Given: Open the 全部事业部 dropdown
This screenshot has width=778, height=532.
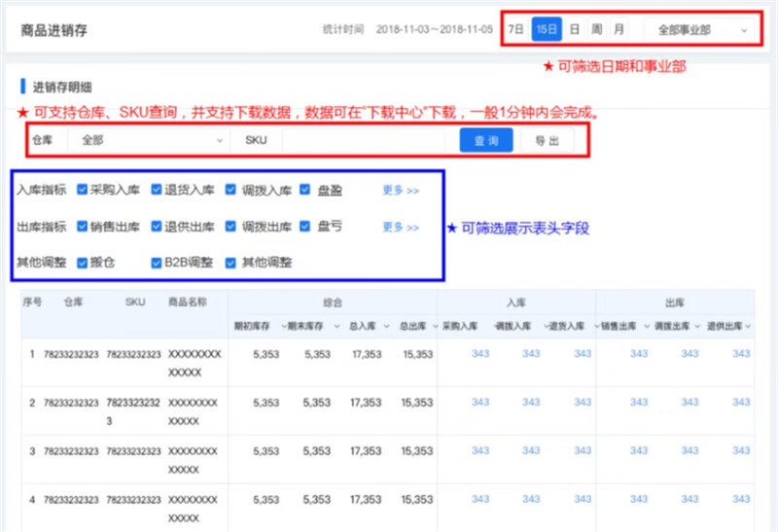Looking at the screenshot, I should [701, 30].
